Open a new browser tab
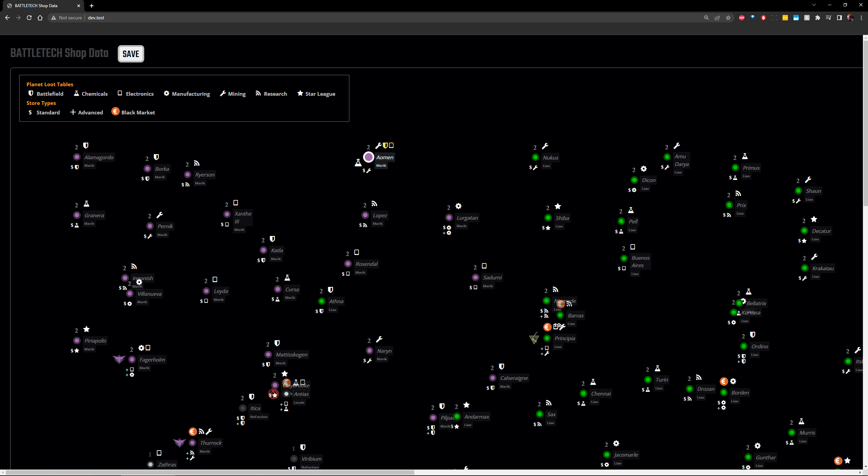The image size is (868, 476). coord(92,5)
